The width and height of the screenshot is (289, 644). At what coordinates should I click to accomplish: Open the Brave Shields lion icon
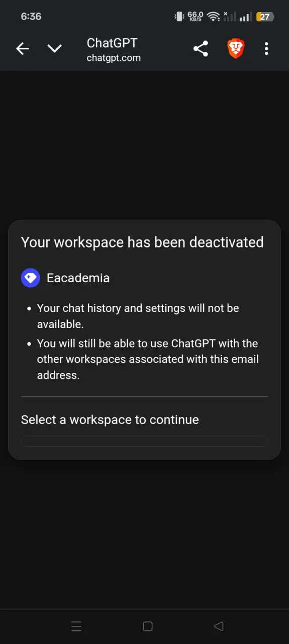[x=236, y=49]
